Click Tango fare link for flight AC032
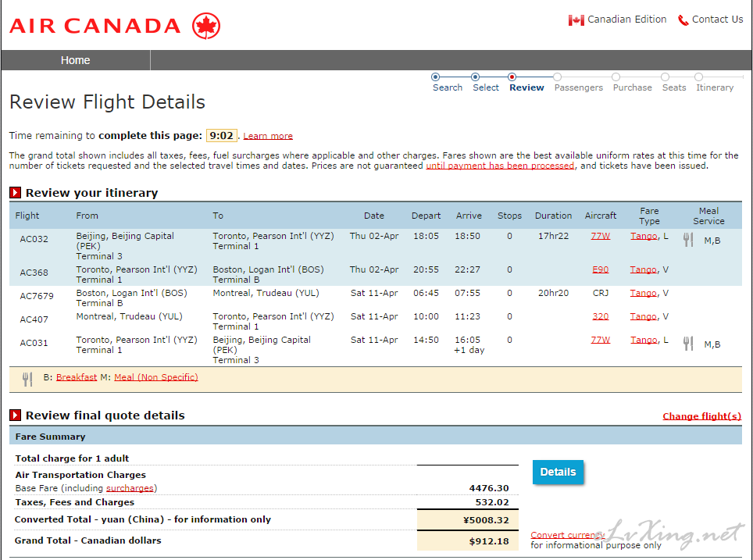This screenshot has width=753, height=560. click(644, 236)
